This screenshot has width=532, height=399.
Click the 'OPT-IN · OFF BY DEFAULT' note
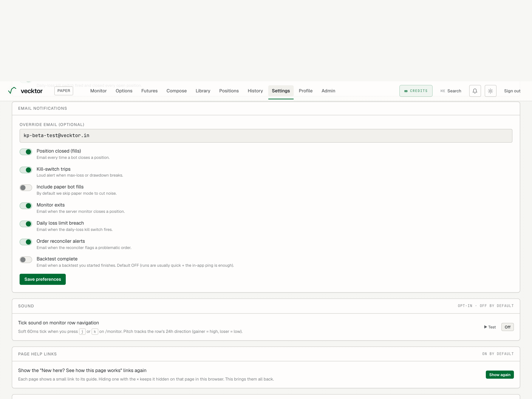pos(486,306)
